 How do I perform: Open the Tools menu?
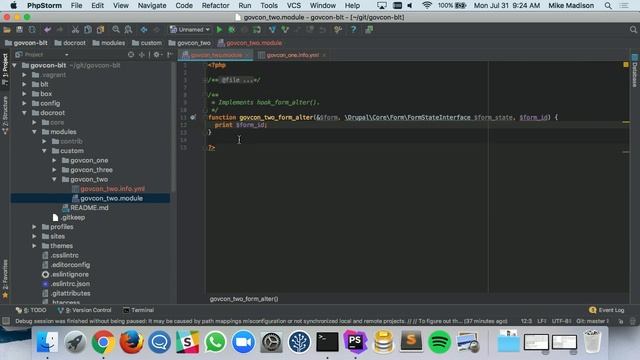[x=269, y=6]
